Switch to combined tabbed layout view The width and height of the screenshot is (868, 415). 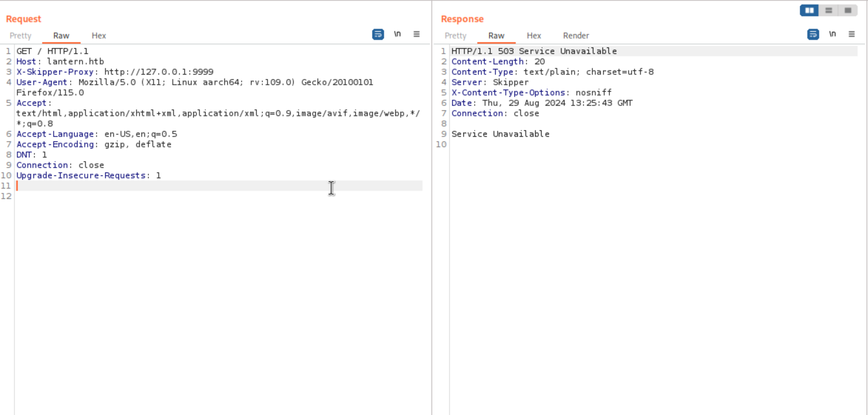coord(848,10)
